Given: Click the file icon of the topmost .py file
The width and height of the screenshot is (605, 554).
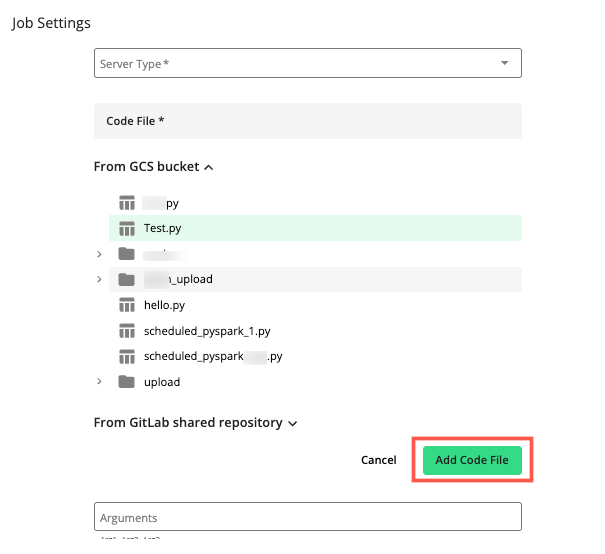Looking at the screenshot, I should click(126, 203).
